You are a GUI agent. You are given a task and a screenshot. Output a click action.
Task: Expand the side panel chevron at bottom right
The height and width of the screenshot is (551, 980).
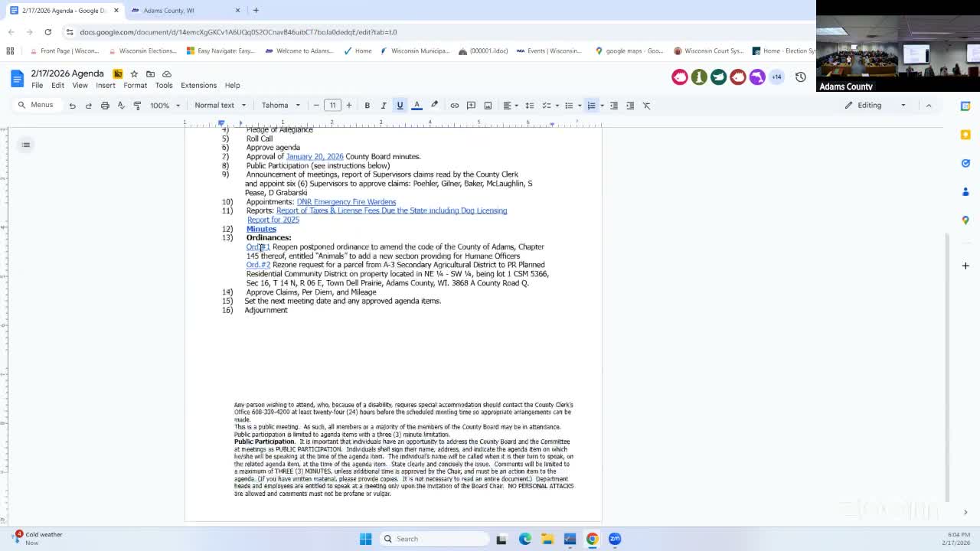tap(965, 513)
